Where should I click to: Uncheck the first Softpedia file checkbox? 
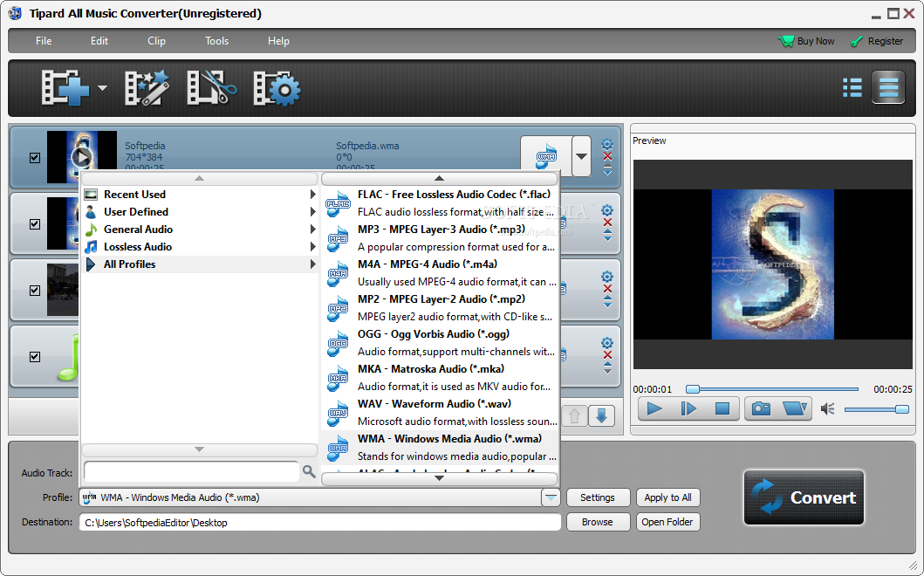pyautogui.click(x=35, y=157)
